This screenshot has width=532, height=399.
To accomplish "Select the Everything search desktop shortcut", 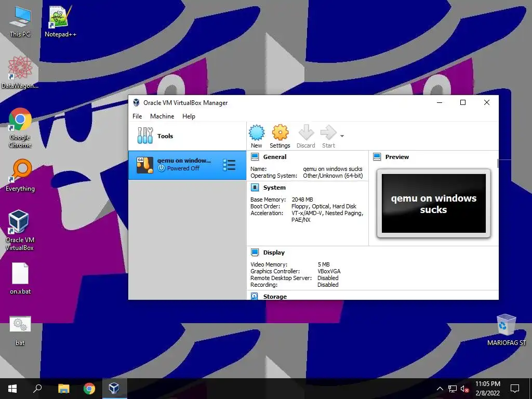I will click(20, 176).
